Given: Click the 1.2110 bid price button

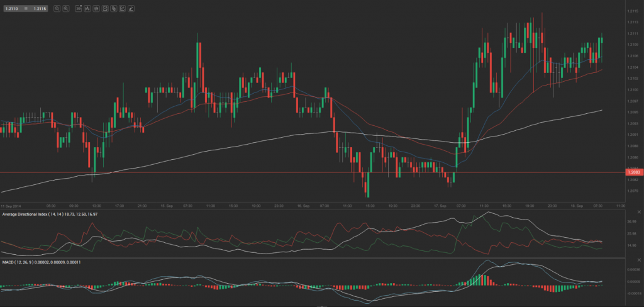Looking at the screenshot, I should pos(13,8).
